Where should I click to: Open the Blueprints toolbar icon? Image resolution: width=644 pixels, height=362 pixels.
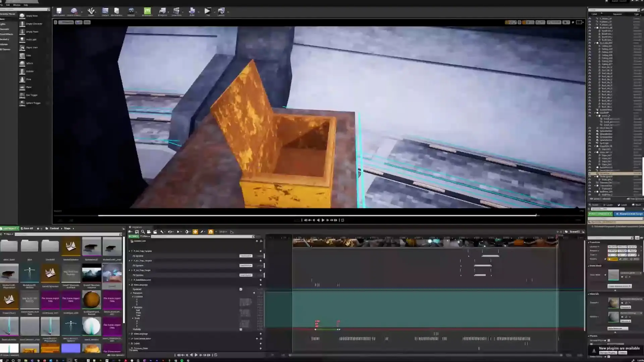162,11
